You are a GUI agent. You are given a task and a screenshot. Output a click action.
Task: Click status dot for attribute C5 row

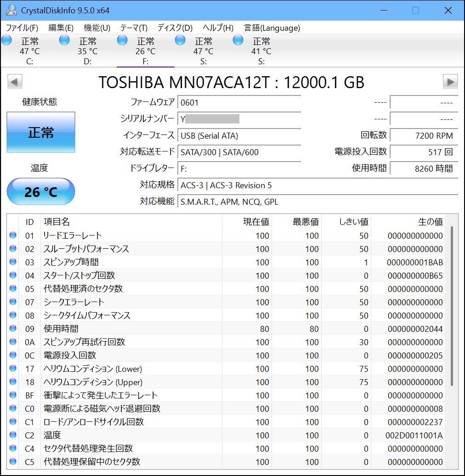coord(13,461)
